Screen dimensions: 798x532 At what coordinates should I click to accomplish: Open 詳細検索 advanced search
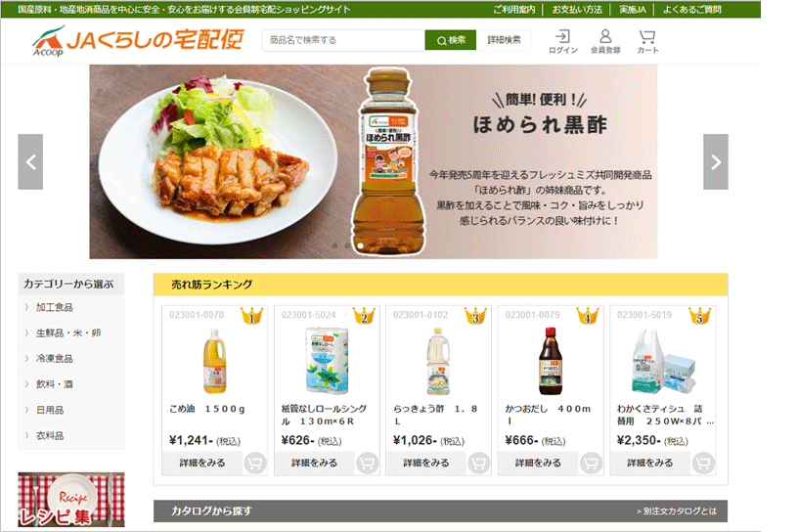(504, 40)
